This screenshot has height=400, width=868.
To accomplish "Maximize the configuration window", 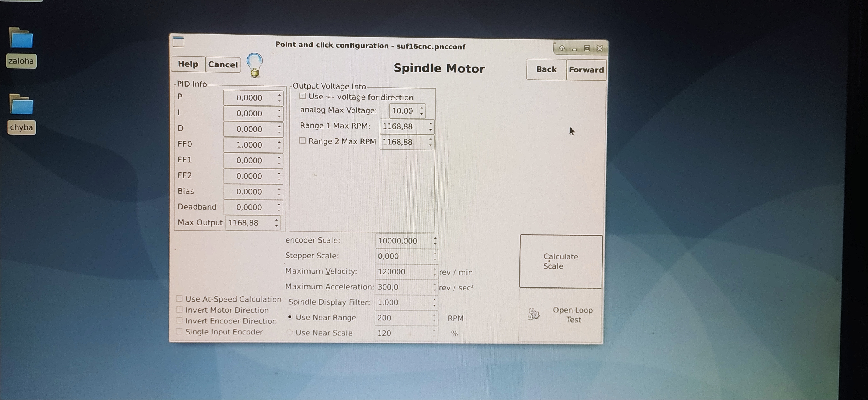I will pos(587,49).
